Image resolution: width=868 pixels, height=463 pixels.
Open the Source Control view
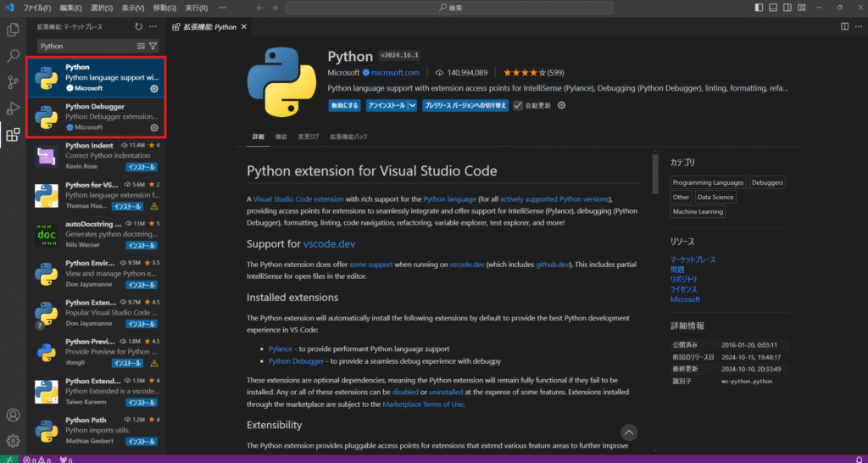click(x=13, y=82)
